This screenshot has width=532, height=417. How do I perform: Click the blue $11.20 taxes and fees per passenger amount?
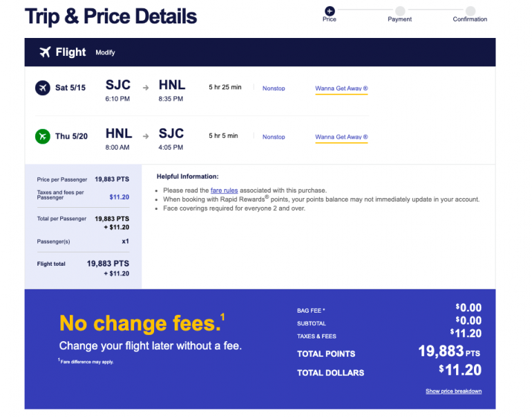tap(119, 197)
